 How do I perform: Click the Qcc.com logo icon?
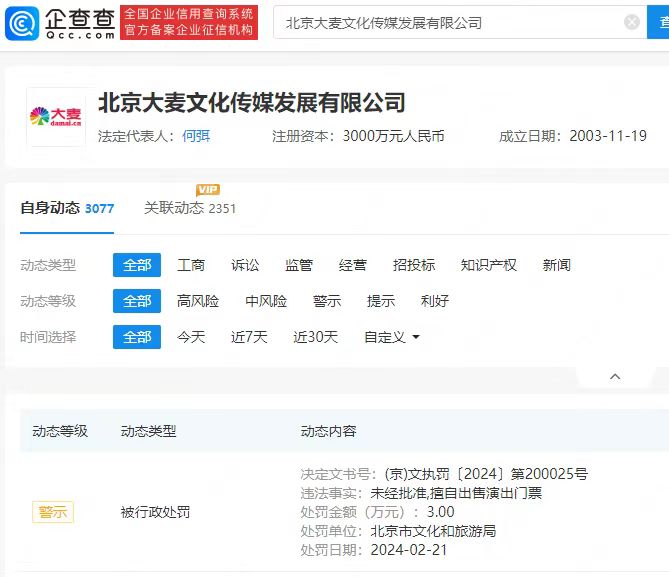(x=22, y=22)
